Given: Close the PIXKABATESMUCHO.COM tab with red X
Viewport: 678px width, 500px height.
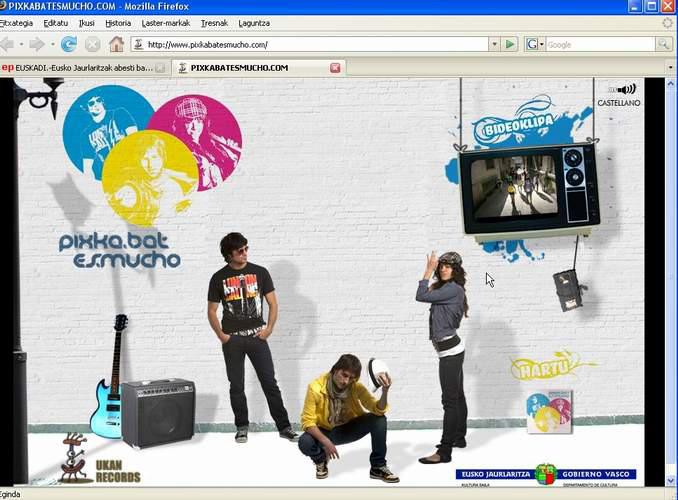Looking at the screenshot, I should pos(335,68).
